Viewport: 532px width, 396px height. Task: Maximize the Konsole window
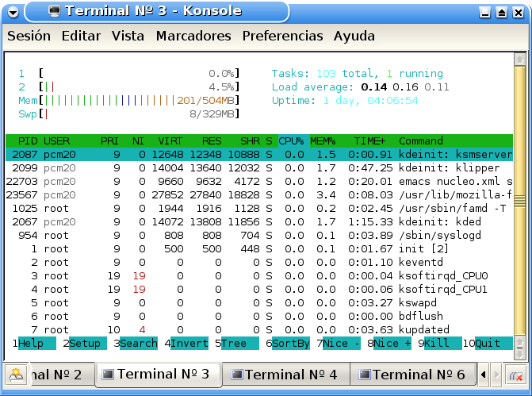coord(501,12)
